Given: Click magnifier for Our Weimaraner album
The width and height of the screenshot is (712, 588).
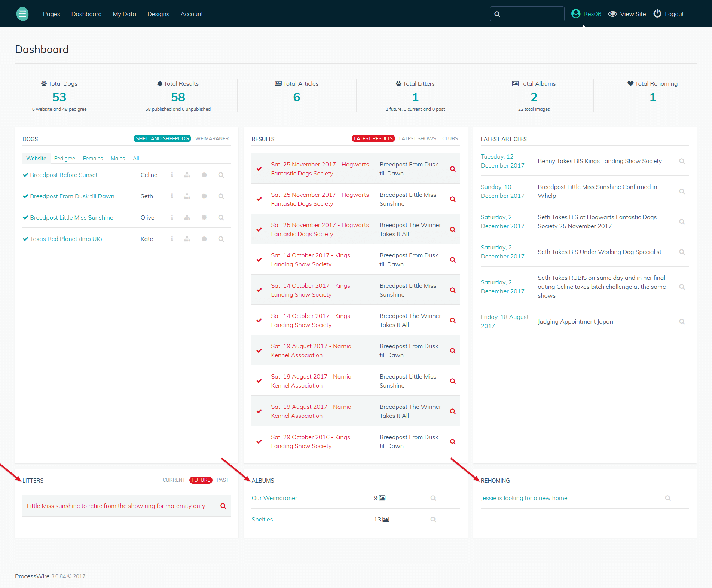Looking at the screenshot, I should (x=433, y=498).
